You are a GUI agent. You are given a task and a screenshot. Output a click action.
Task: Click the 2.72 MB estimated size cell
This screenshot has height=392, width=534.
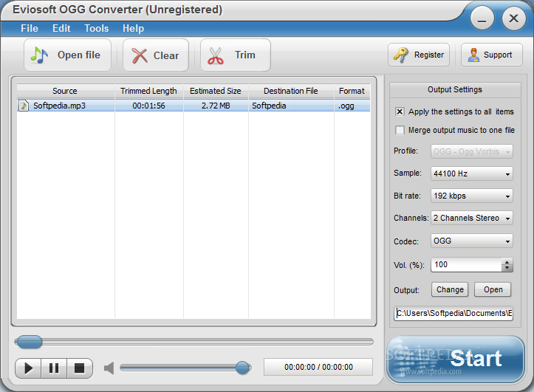[216, 106]
